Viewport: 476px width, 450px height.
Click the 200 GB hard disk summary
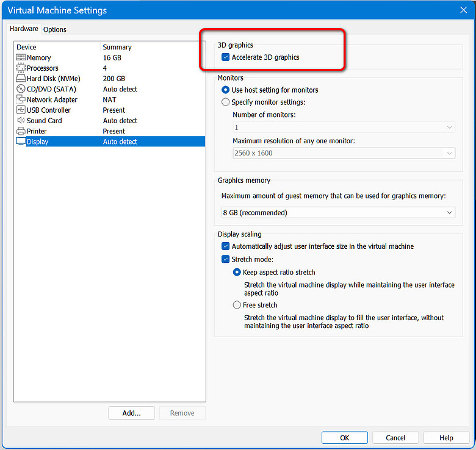114,79
